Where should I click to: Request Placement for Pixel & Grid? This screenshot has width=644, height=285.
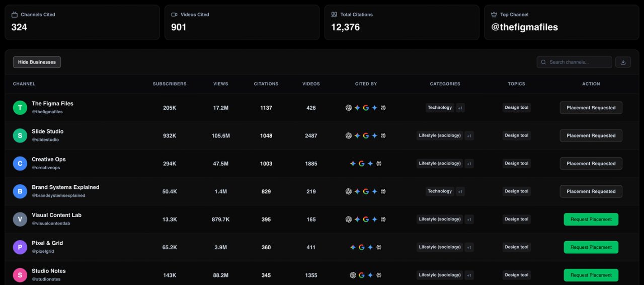pos(591,247)
